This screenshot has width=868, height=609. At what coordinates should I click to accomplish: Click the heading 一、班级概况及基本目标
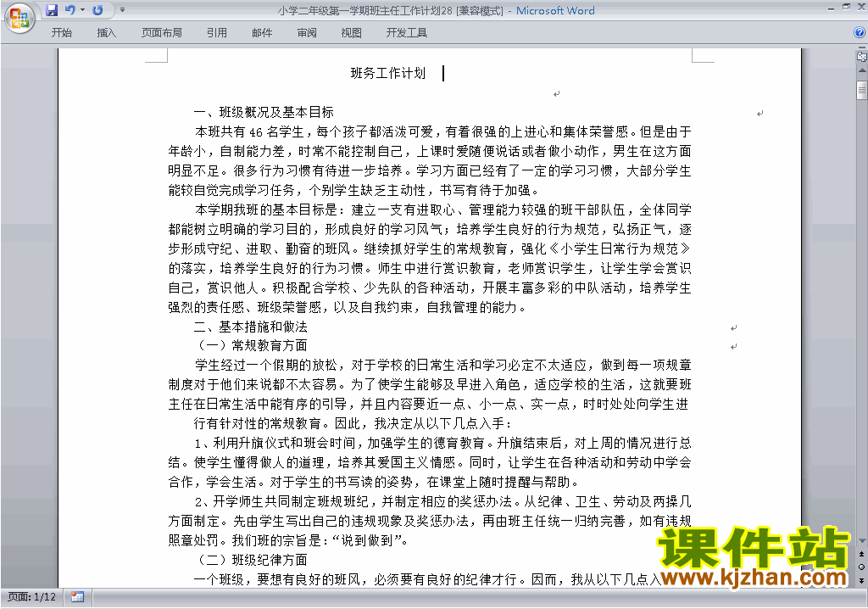click(x=264, y=113)
